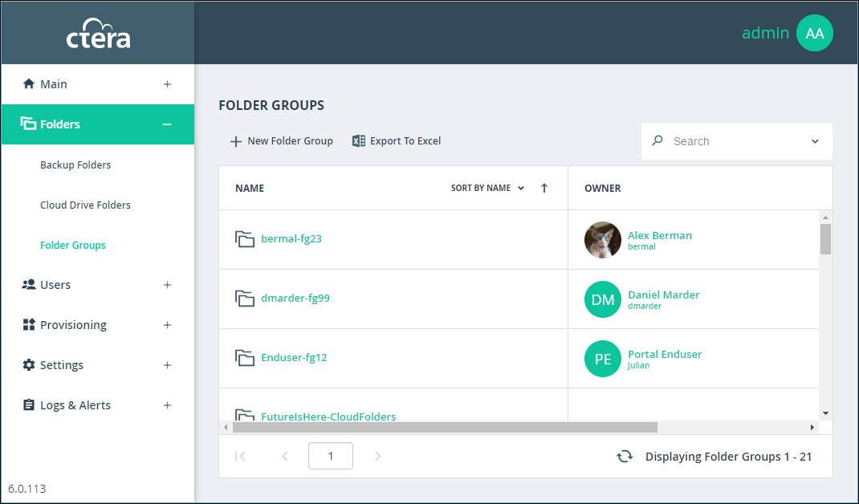Screen dimensions: 859x504
Task: Click the horizontal scrollbar of the table
Action: point(444,428)
